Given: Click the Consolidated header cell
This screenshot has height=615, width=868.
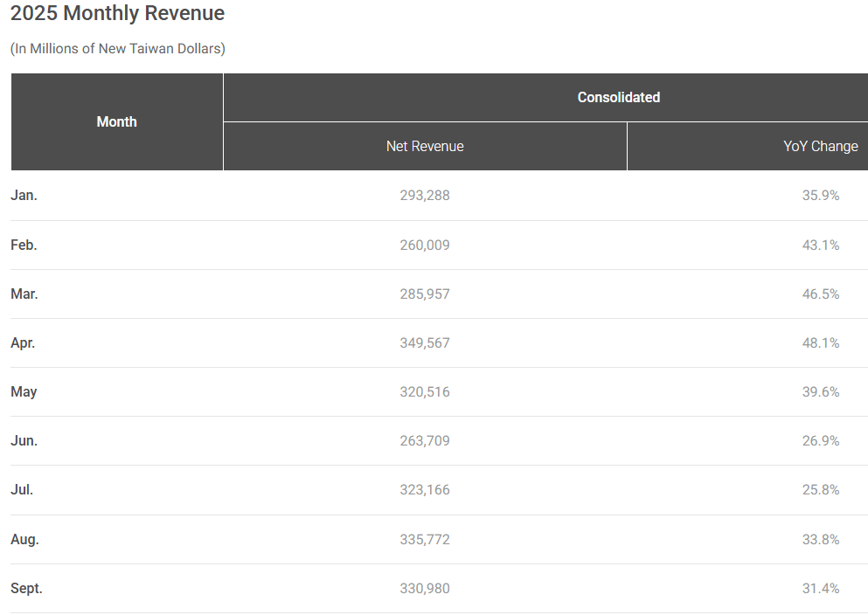Looking at the screenshot, I should point(618,97).
